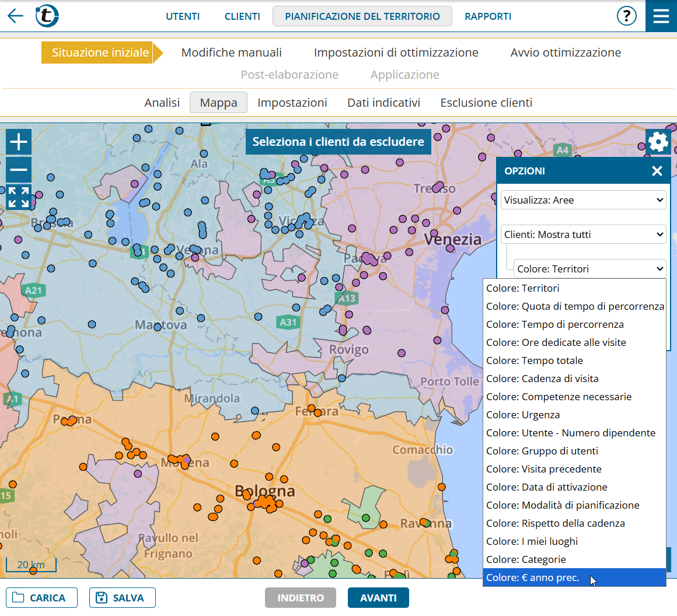
Task: Click the back arrow icon
Action: tap(15, 16)
